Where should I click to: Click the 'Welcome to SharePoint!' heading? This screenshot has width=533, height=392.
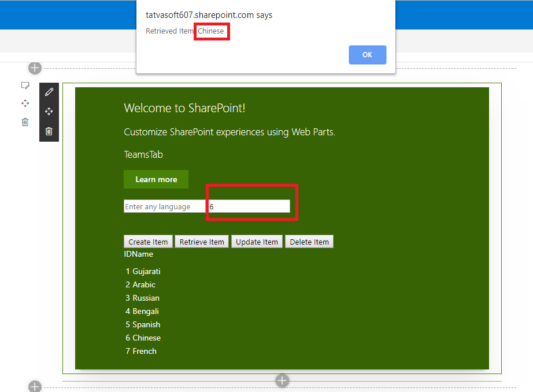point(184,108)
